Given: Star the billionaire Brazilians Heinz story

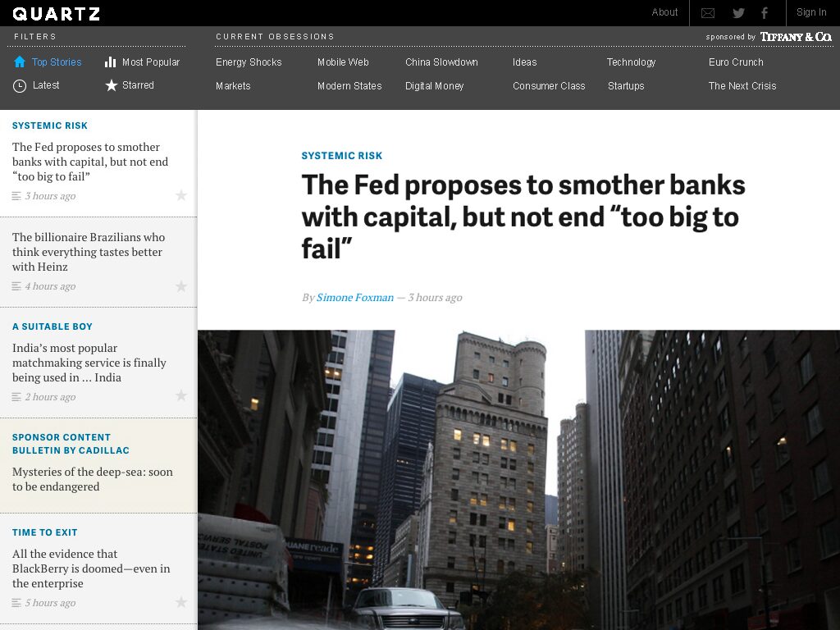Looking at the screenshot, I should click(181, 286).
